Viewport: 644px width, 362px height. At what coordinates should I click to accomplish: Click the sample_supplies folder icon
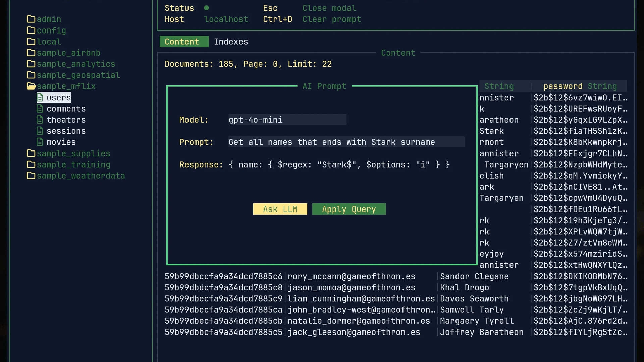click(31, 153)
